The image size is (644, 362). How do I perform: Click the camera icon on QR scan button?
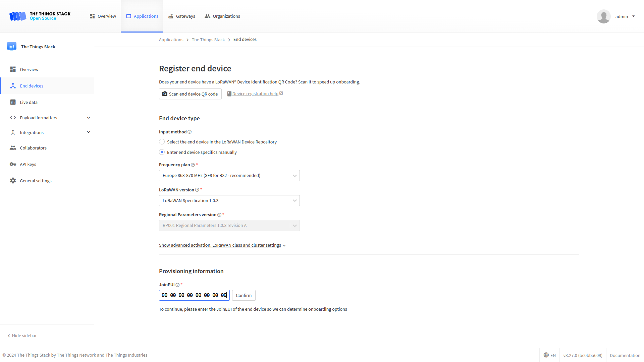pos(165,94)
